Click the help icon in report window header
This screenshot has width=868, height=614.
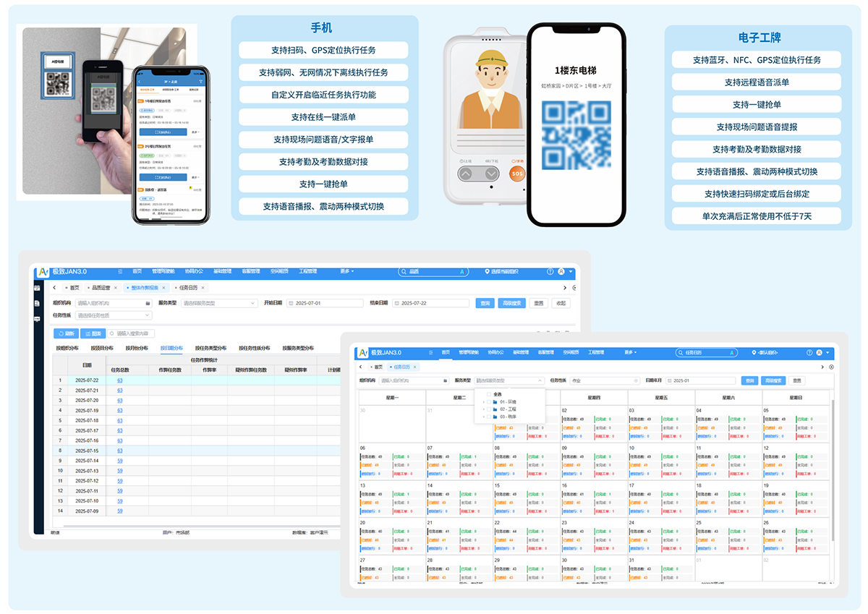click(x=550, y=271)
